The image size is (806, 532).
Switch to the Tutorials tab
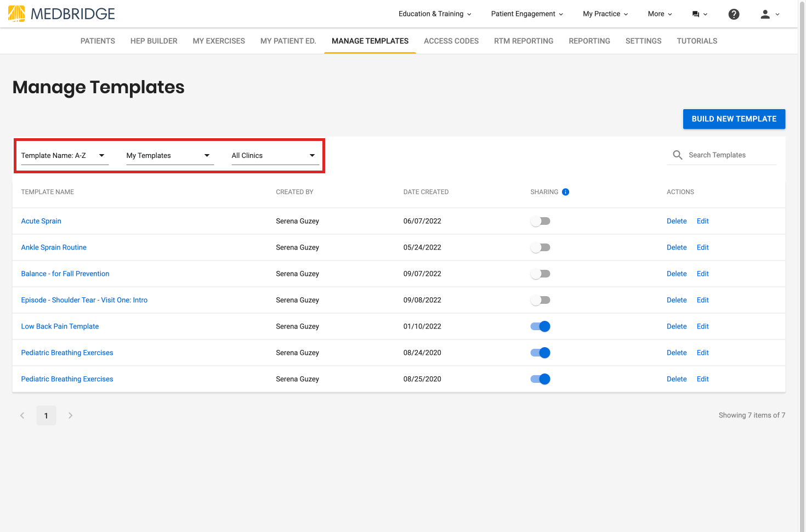tap(697, 41)
